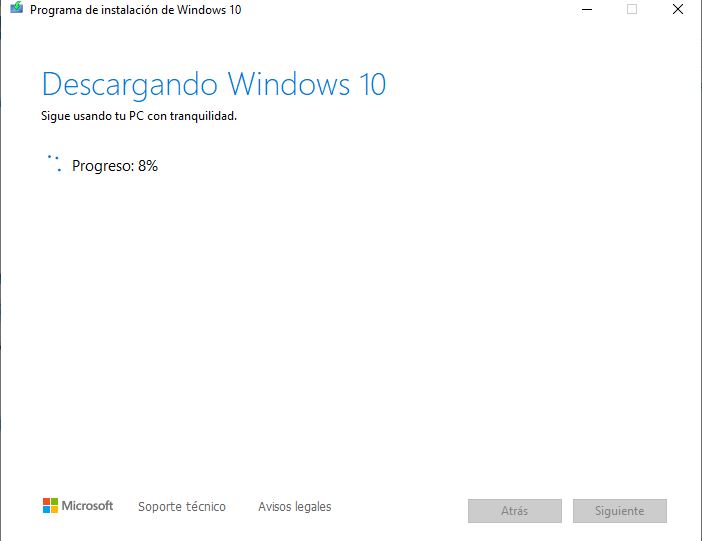This screenshot has width=702, height=541.
Task: Click the 'Sigue usando tu PC' subtitle
Action: [138, 116]
